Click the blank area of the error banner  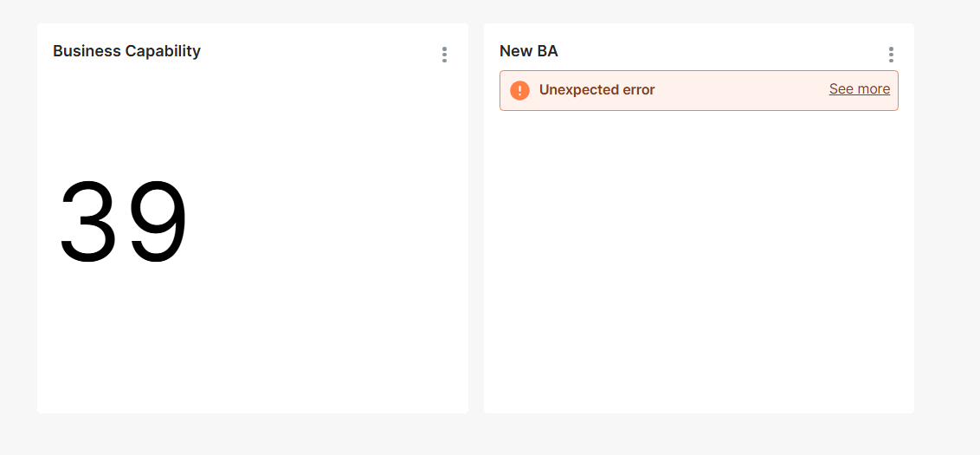740,90
